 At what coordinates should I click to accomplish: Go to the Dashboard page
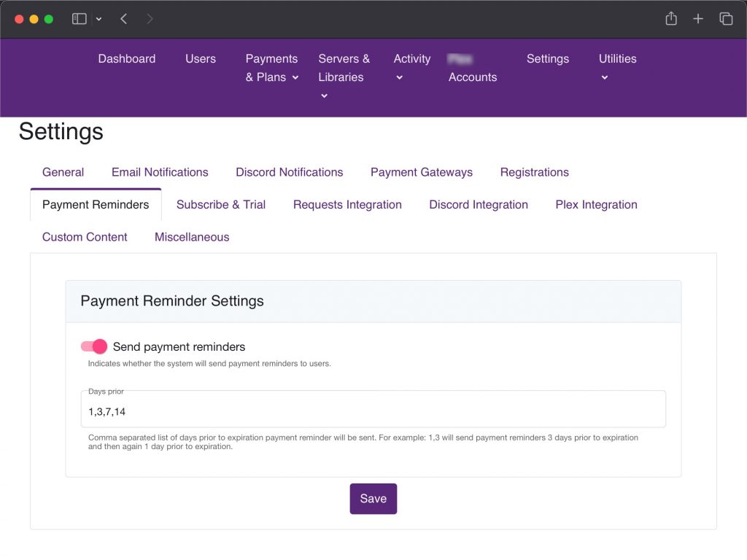coord(127,59)
